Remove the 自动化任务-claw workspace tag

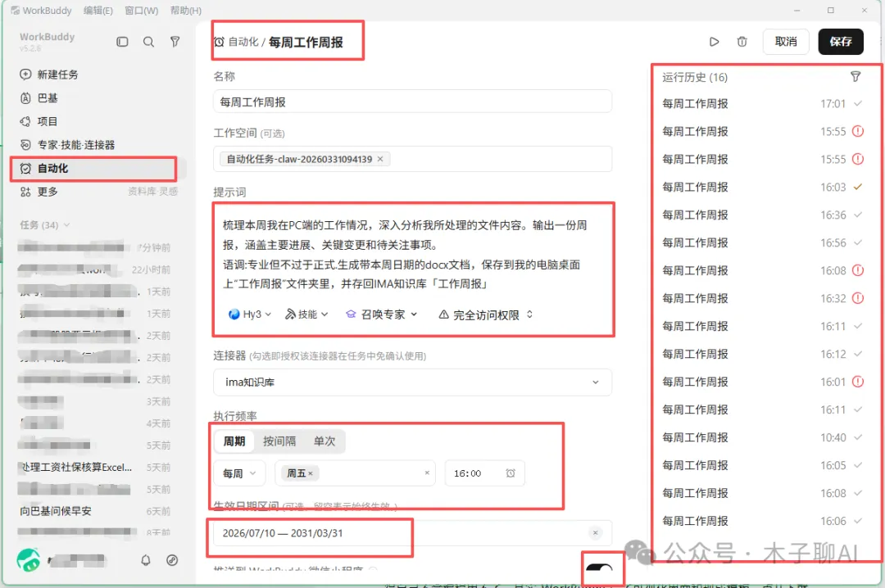pos(380,159)
